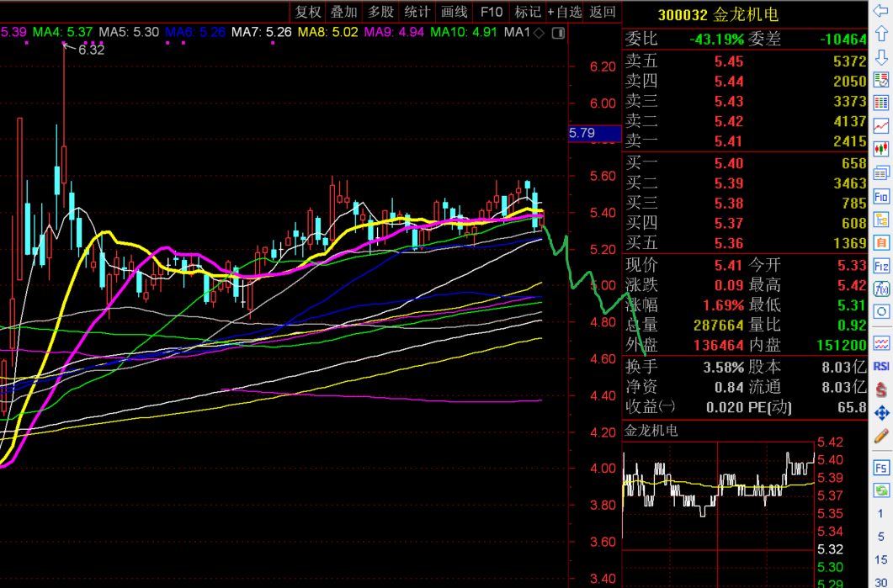Select the blue four-way move arrows icon

[x=881, y=413]
